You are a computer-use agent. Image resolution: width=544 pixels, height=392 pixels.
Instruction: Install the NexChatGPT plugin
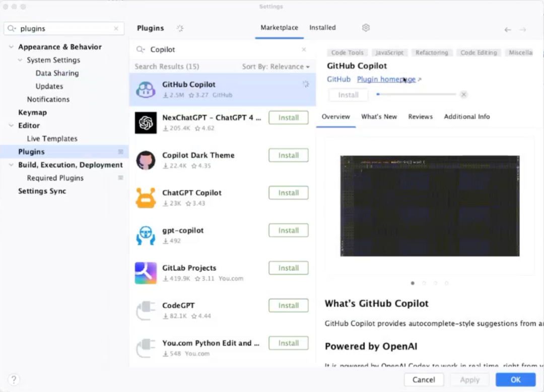coord(288,117)
